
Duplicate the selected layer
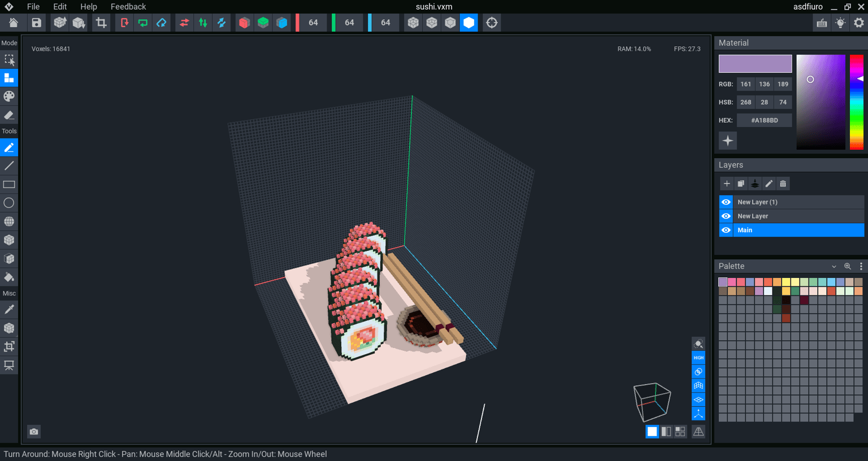pyautogui.click(x=741, y=184)
